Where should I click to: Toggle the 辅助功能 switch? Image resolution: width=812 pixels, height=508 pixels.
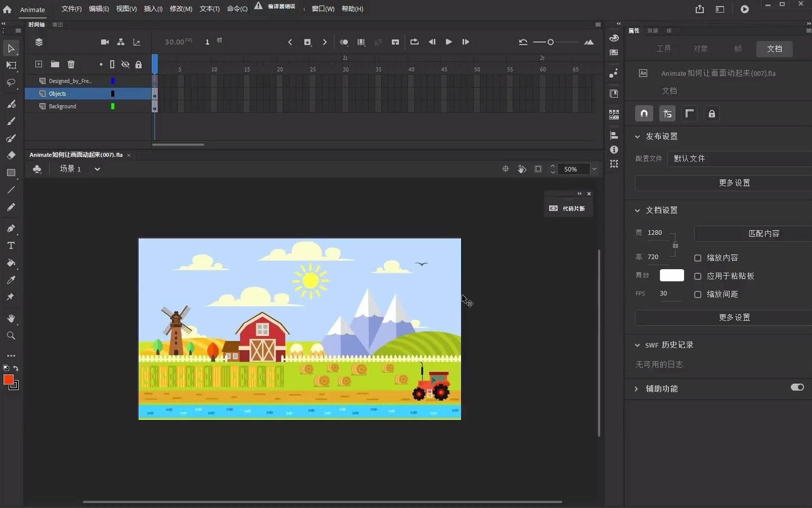[x=797, y=388]
